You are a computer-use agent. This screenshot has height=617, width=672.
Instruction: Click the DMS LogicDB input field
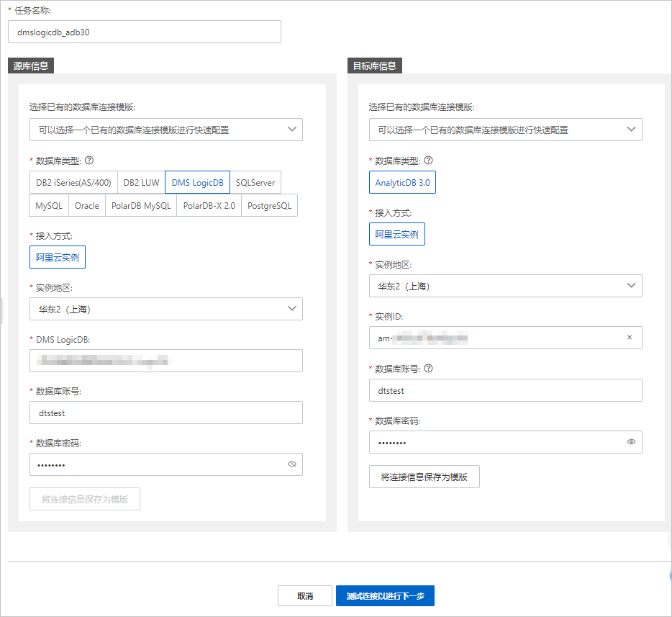166,361
